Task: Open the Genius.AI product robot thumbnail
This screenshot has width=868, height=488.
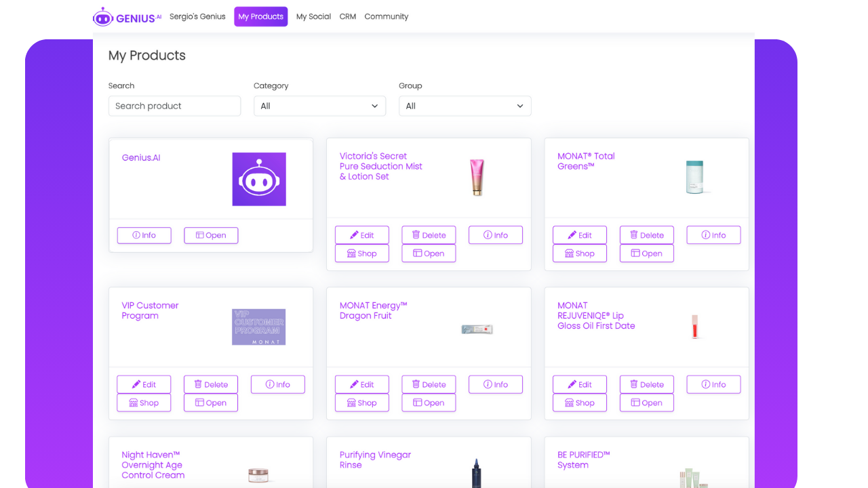Action: (259, 179)
